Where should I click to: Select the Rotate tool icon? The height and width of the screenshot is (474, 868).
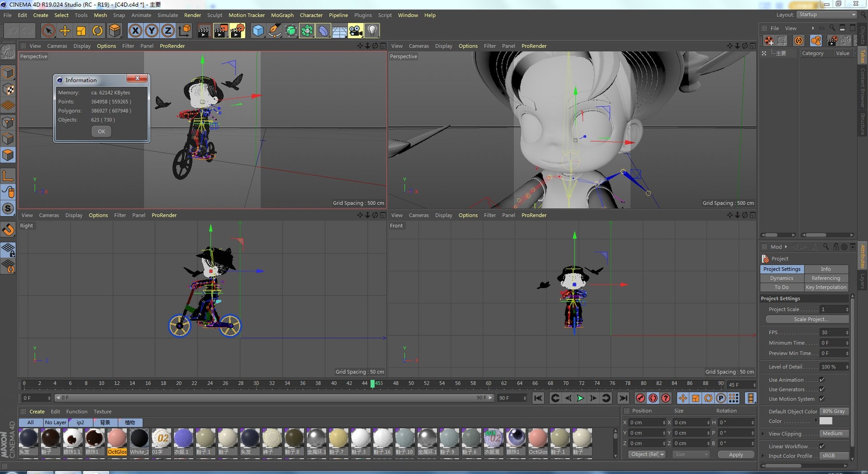click(x=97, y=31)
